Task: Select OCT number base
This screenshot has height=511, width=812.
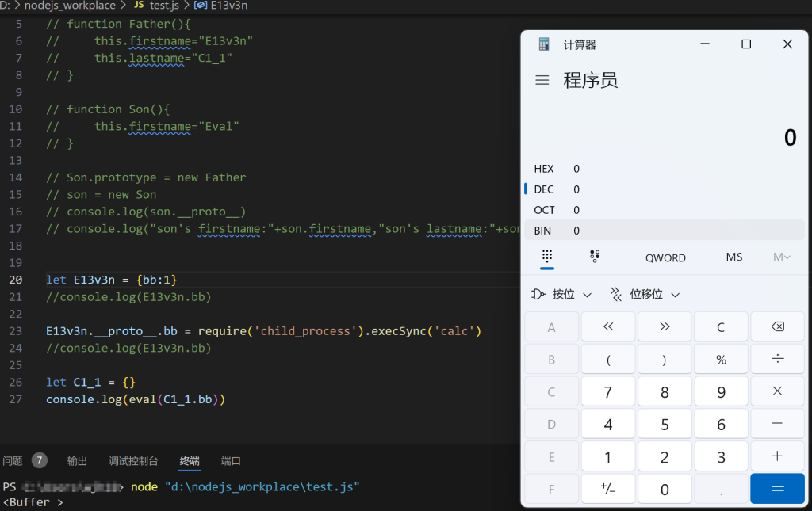Action: coord(665,210)
